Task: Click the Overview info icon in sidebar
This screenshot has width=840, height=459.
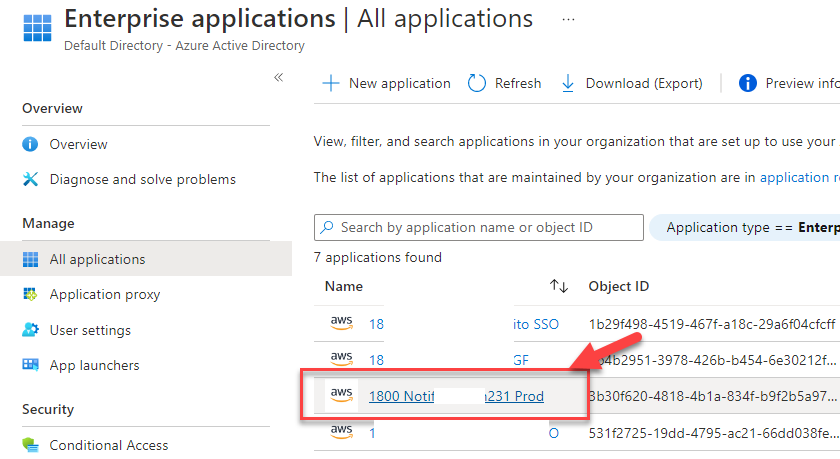Action: 30,144
